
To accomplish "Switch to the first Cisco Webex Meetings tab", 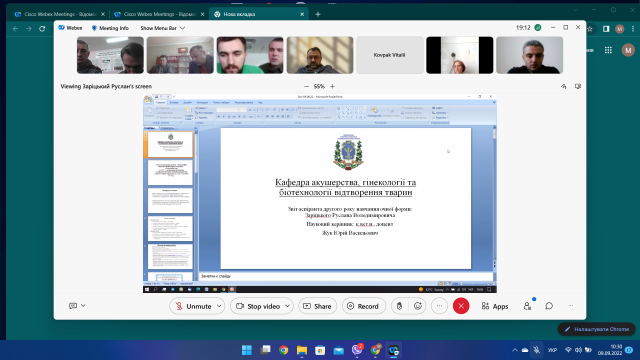I will click(x=59, y=14).
